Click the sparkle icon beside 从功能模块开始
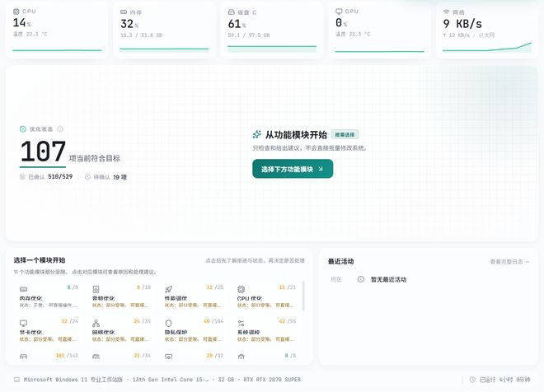This screenshot has width=544, height=392. (256, 134)
